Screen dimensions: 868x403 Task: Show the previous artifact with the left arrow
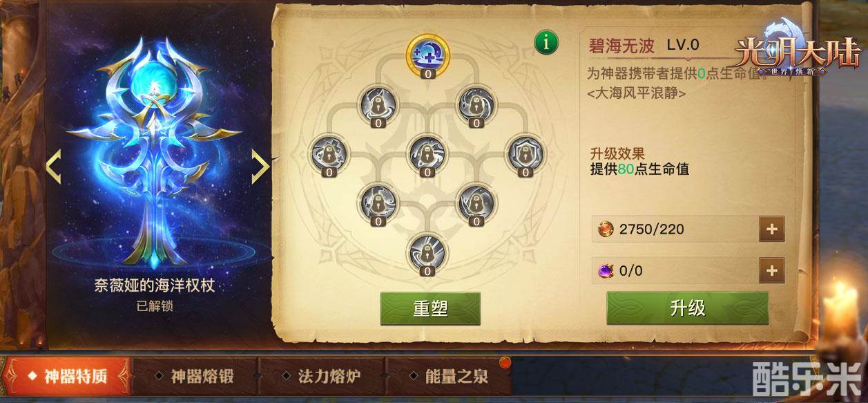click(53, 167)
